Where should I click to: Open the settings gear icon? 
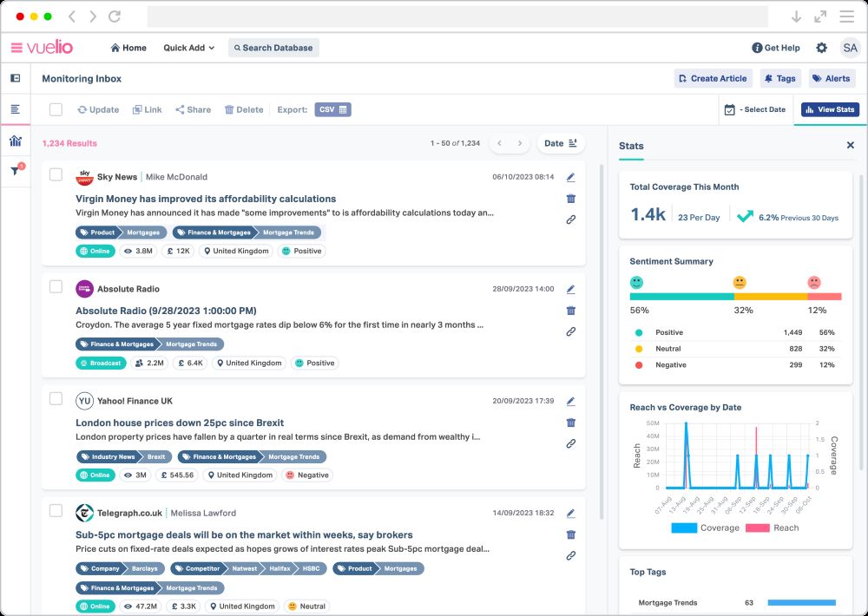click(x=821, y=48)
